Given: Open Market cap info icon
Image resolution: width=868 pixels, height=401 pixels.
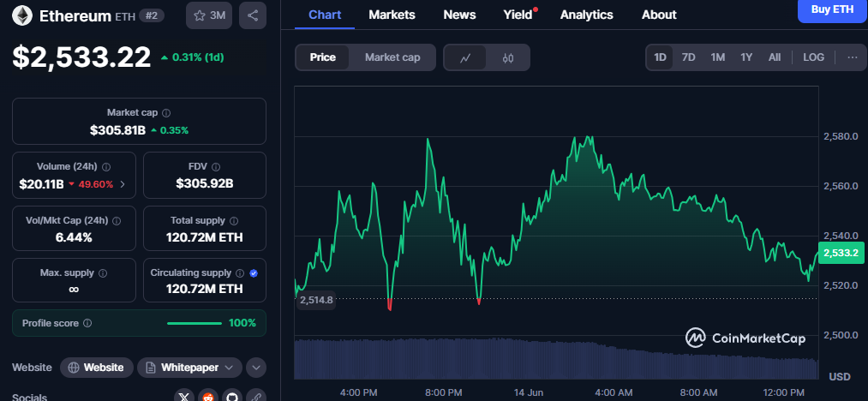Looking at the screenshot, I should click(166, 113).
